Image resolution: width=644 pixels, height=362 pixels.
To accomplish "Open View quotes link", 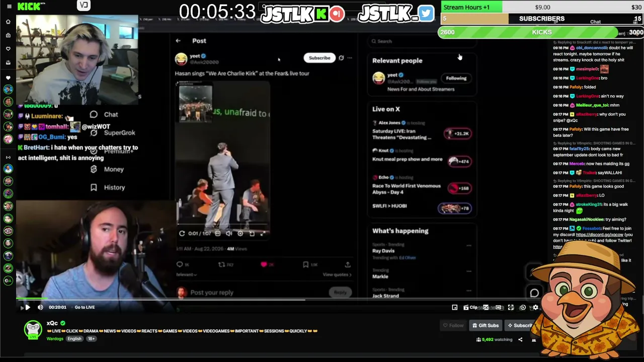I will pos(337,275).
